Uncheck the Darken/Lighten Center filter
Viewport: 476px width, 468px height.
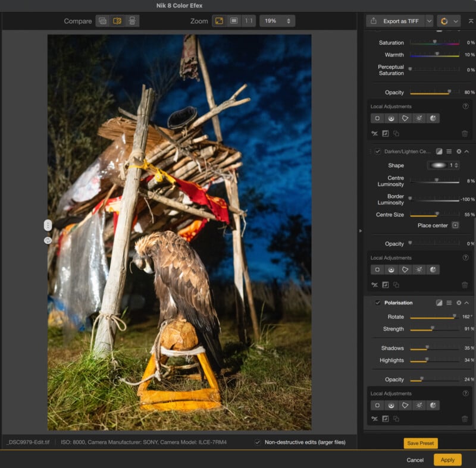tap(378, 152)
